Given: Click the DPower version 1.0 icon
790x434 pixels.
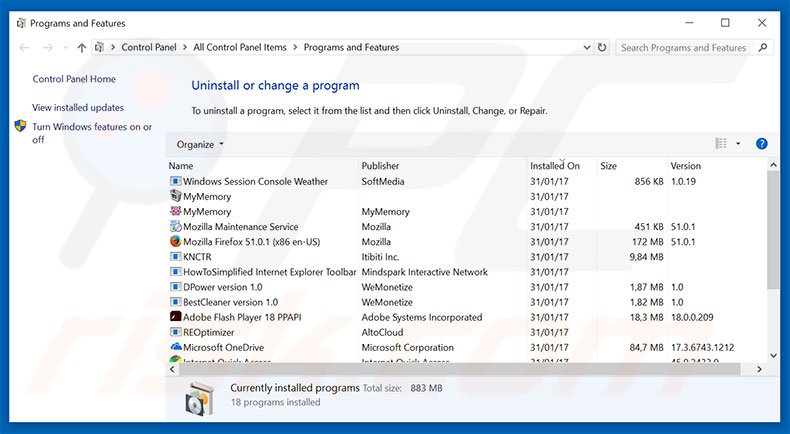Looking at the screenshot, I should point(175,287).
